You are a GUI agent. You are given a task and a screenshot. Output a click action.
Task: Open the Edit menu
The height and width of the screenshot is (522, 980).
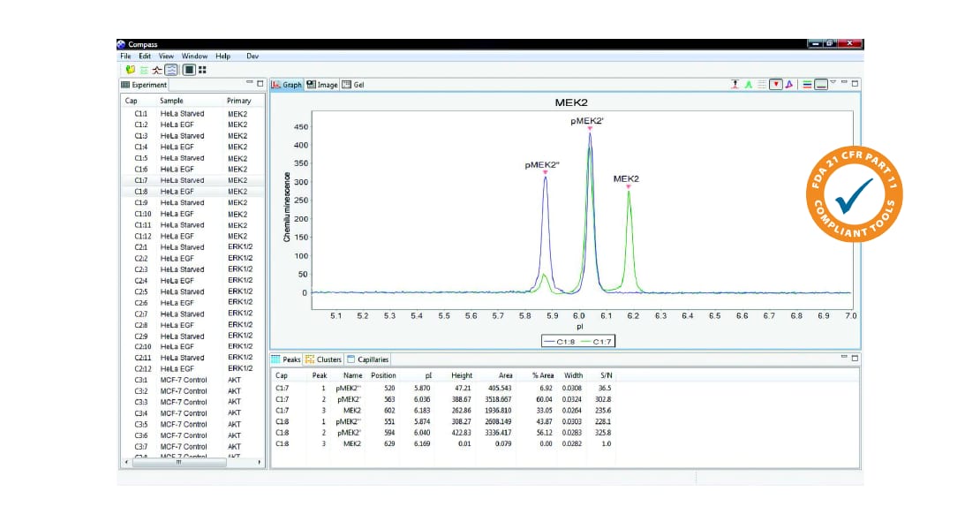coord(145,57)
